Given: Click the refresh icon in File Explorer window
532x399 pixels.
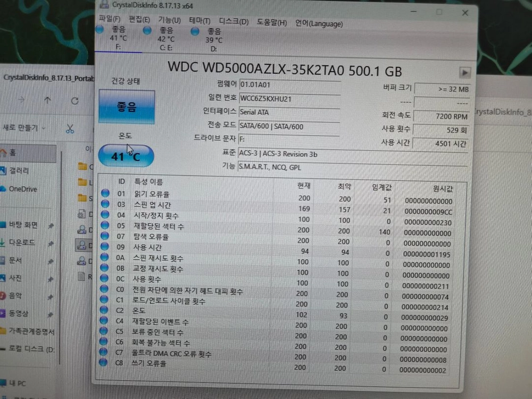Looking at the screenshot, I should [x=74, y=101].
